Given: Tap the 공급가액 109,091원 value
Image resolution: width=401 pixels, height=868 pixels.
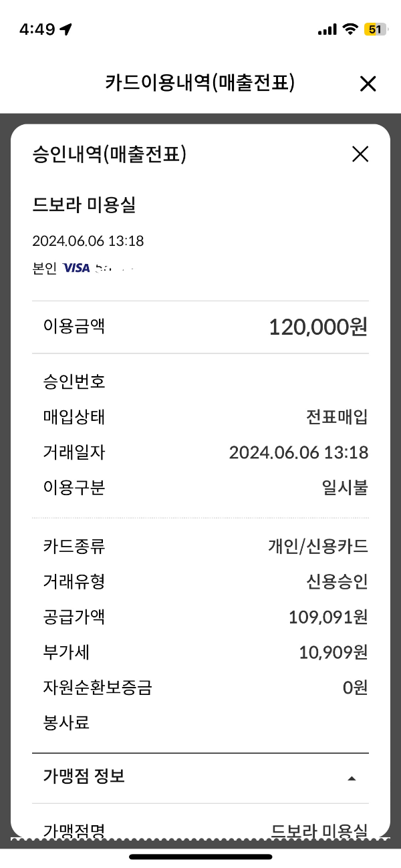Looking at the screenshot, I should click(x=327, y=617).
